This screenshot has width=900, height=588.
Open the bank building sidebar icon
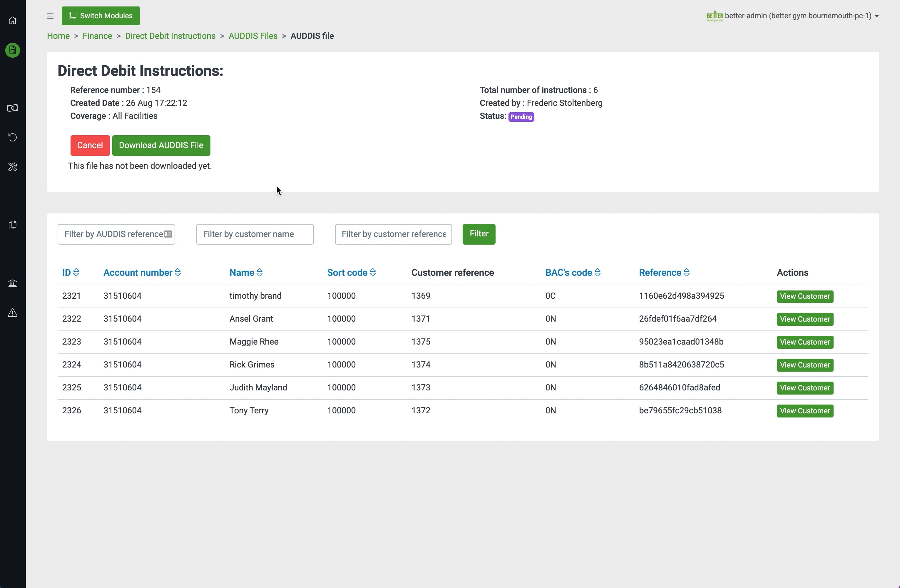click(12, 283)
